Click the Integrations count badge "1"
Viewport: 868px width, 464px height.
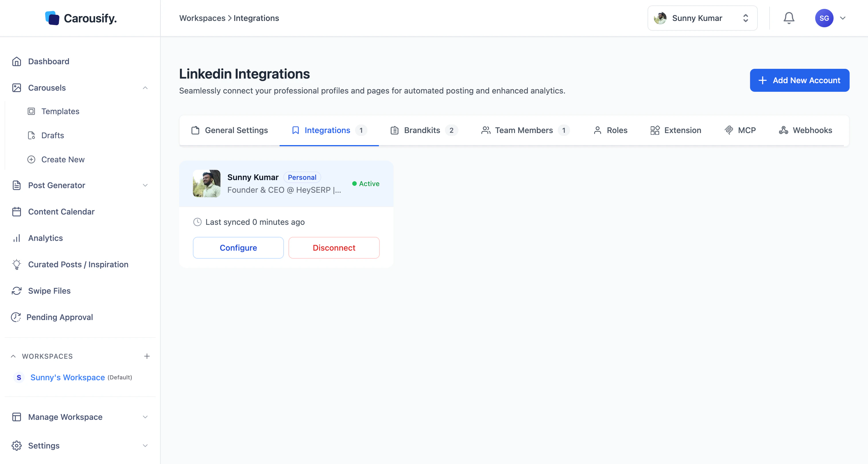point(361,130)
